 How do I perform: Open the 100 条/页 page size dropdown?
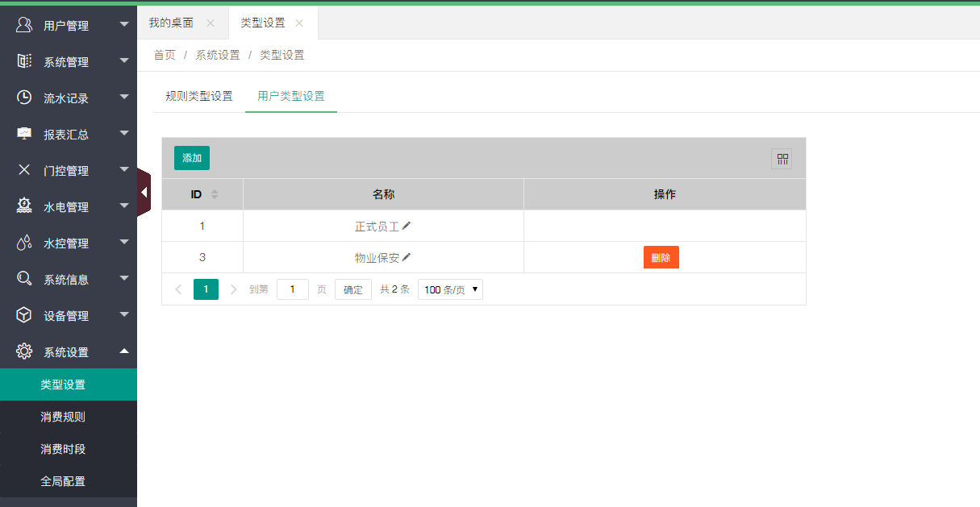(x=450, y=289)
